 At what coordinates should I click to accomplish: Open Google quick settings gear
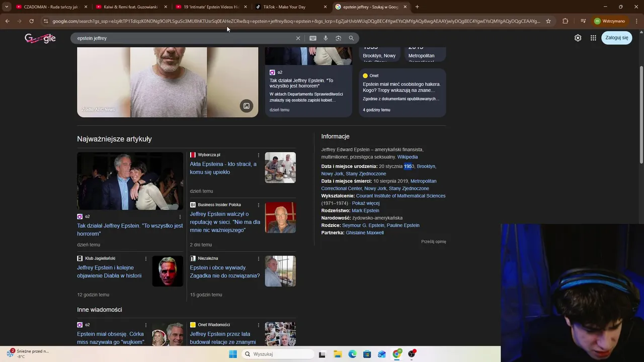click(x=578, y=38)
